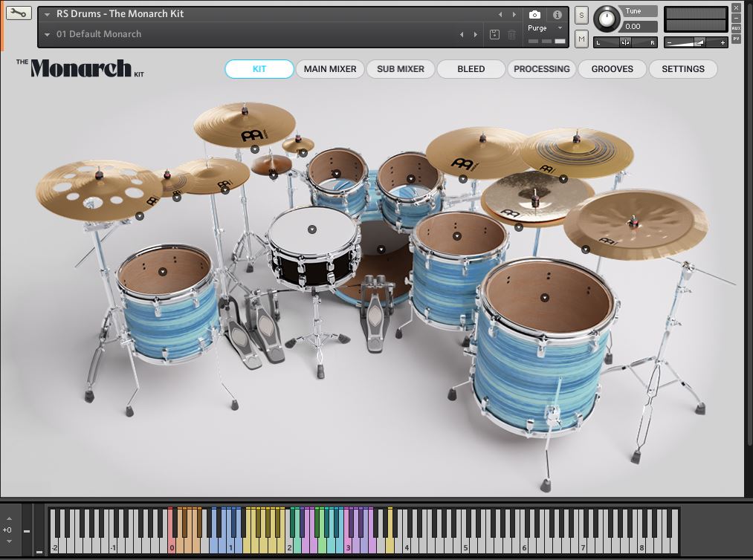Viewport: 753px width, 560px height.
Task: Open the Purge dropdown menu
Action: tap(560, 28)
